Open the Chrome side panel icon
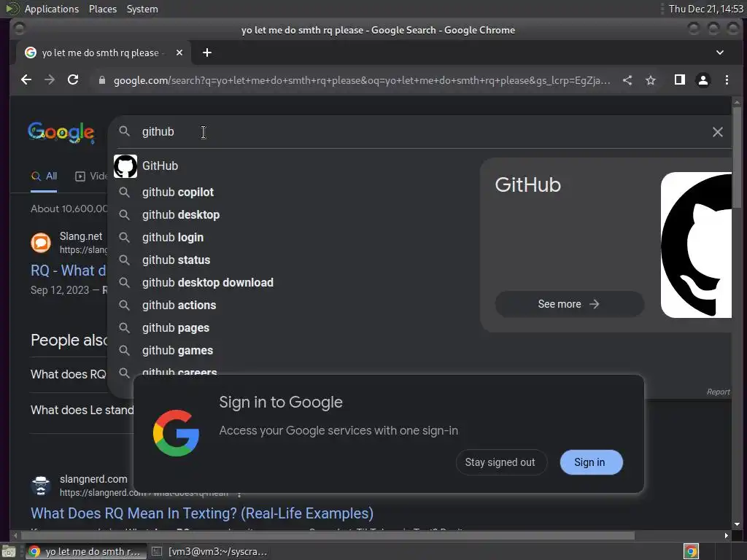 pyautogui.click(x=680, y=79)
